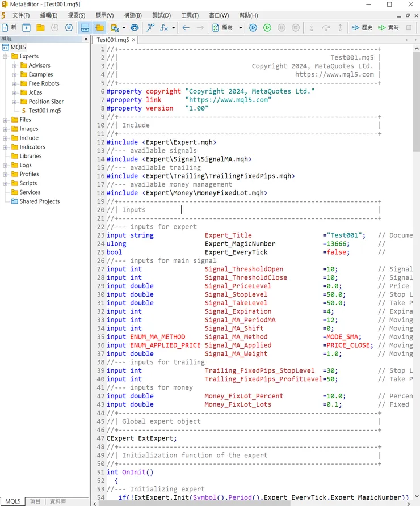Collapse the Experts folder in the tree
Viewport: 420px width, 506px height.
point(6,56)
